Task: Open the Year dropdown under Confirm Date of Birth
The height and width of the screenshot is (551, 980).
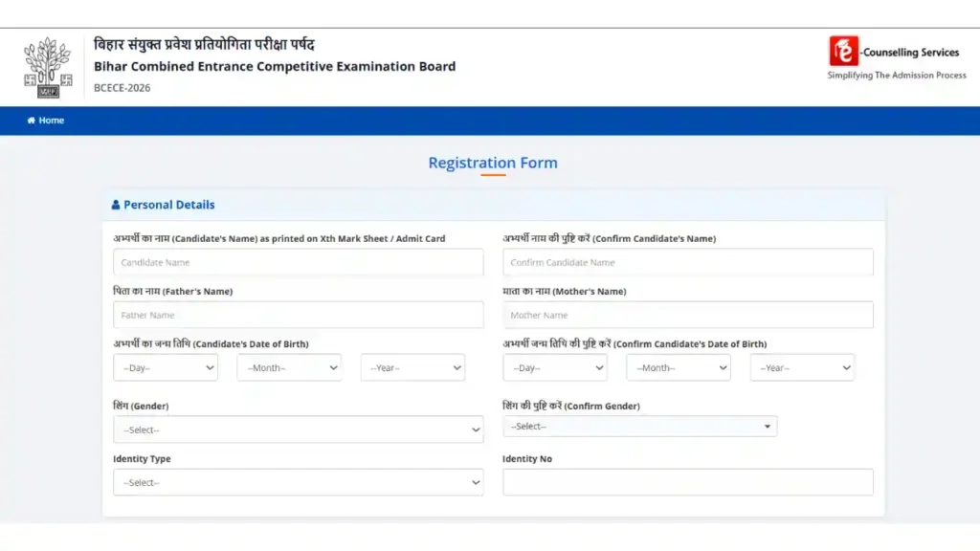Action: [802, 367]
